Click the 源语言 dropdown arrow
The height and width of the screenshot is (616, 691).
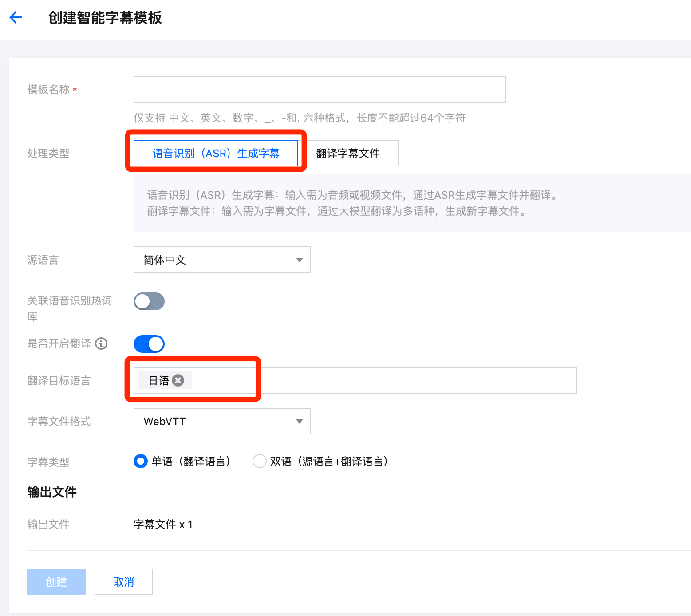300,260
